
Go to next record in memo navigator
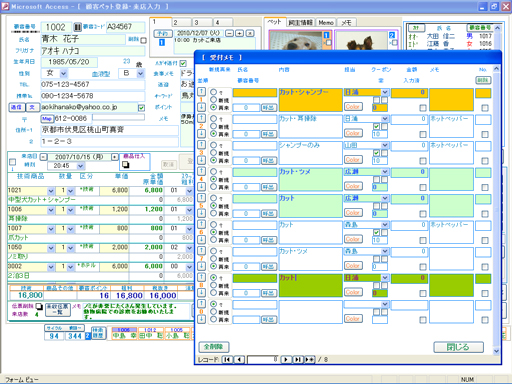point(286,359)
